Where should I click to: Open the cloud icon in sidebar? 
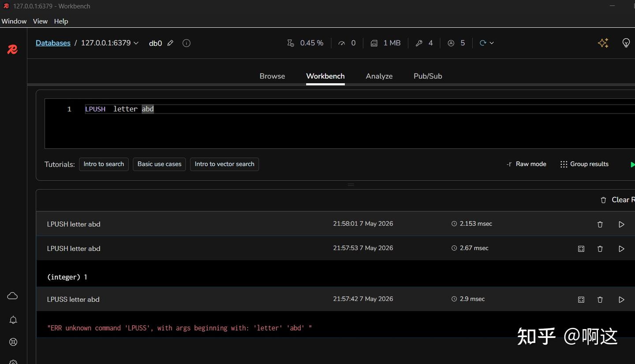point(12,296)
